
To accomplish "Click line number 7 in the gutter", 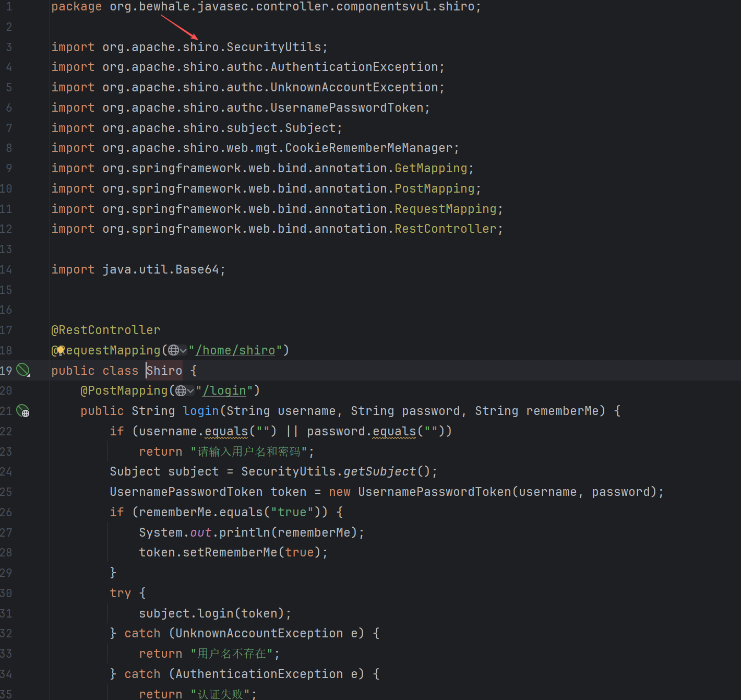I will pos(9,128).
